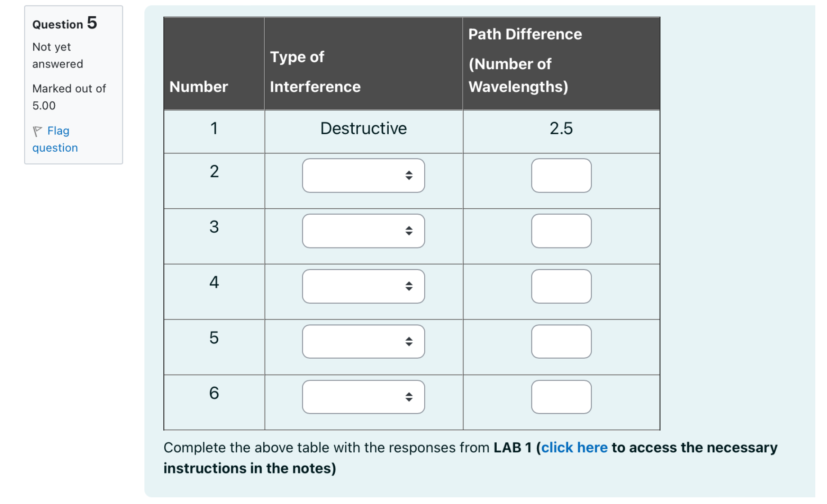
Task: Open the interference type dropdown for row 3
Action: pos(363,231)
